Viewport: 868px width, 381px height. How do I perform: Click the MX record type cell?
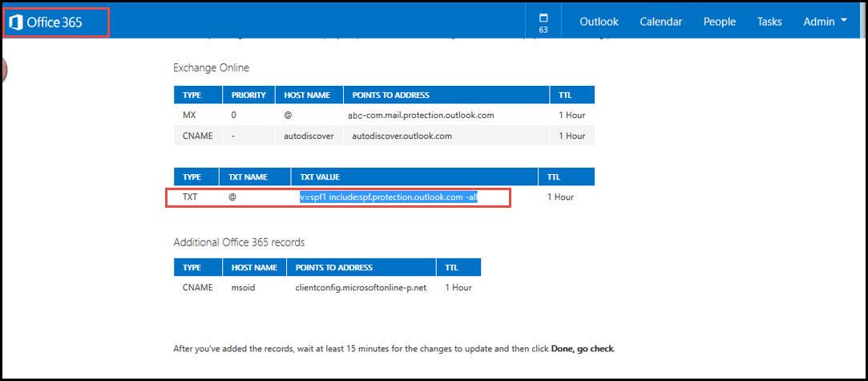point(191,116)
